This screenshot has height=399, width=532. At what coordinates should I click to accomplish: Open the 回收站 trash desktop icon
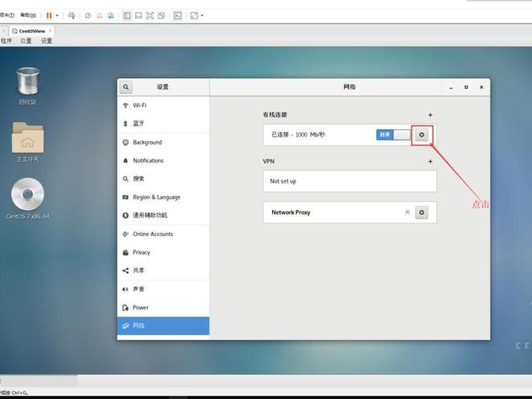[28, 86]
